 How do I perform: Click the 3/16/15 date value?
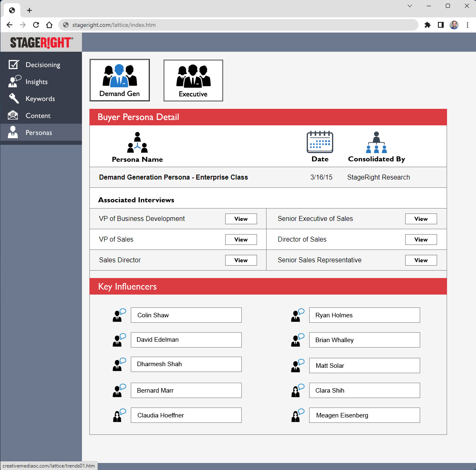[321, 177]
